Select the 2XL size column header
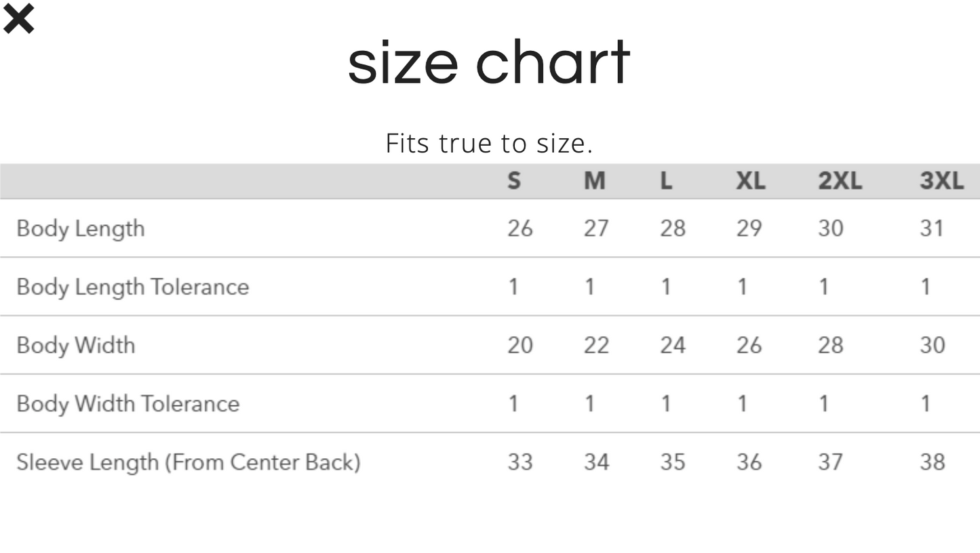 click(x=840, y=181)
